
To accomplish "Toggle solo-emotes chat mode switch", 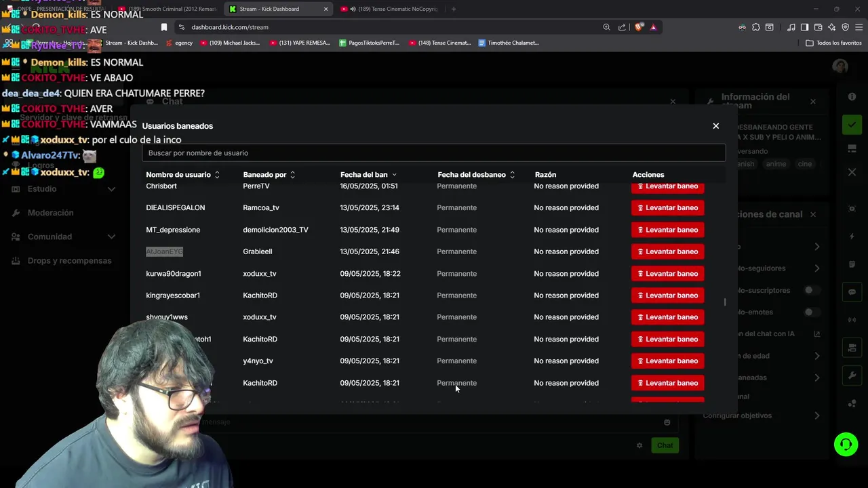I will (x=812, y=312).
